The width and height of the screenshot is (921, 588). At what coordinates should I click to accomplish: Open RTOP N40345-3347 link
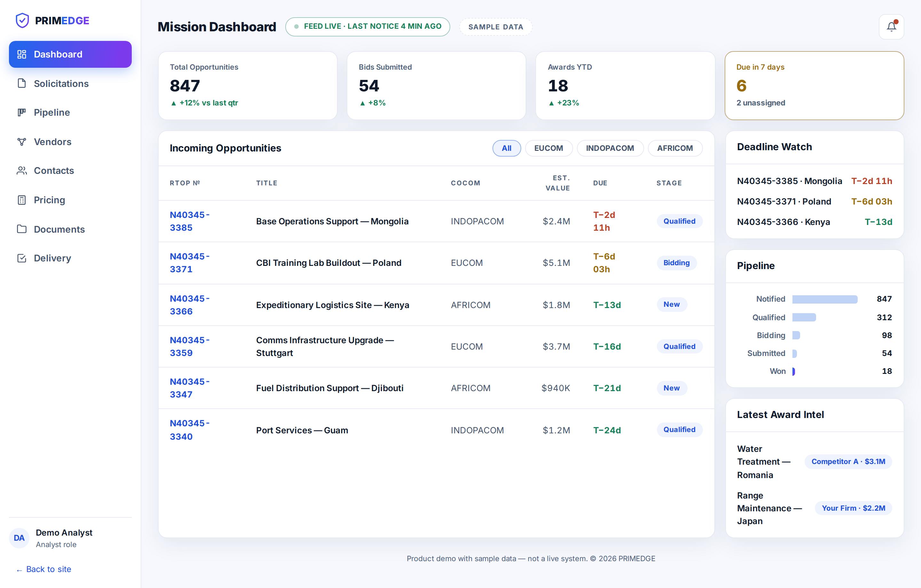point(190,388)
